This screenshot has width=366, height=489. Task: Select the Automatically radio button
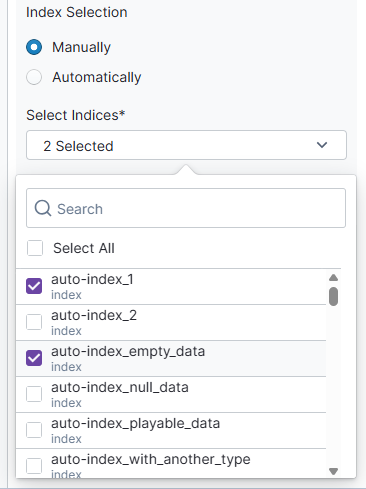(34, 77)
